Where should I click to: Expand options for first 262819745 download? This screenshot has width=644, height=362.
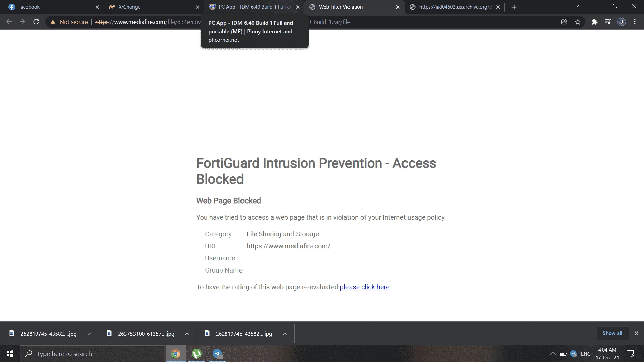89,334
